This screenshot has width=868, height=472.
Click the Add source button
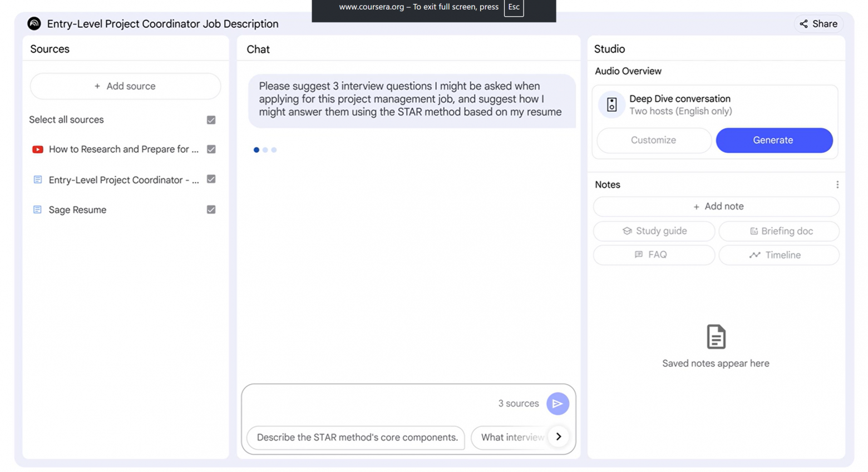point(125,86)
